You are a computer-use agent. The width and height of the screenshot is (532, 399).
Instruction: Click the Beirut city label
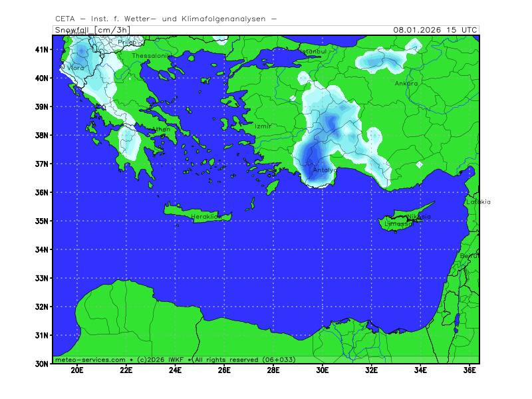[x=469, y=255]
